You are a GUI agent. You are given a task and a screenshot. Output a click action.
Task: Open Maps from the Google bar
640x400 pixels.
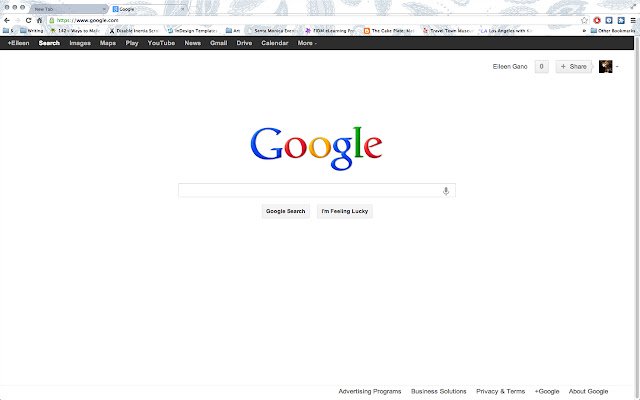(108, 43)
